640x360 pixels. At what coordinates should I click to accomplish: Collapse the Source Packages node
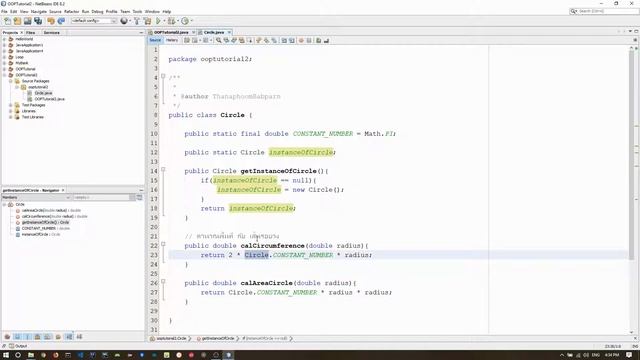point(11,81)
